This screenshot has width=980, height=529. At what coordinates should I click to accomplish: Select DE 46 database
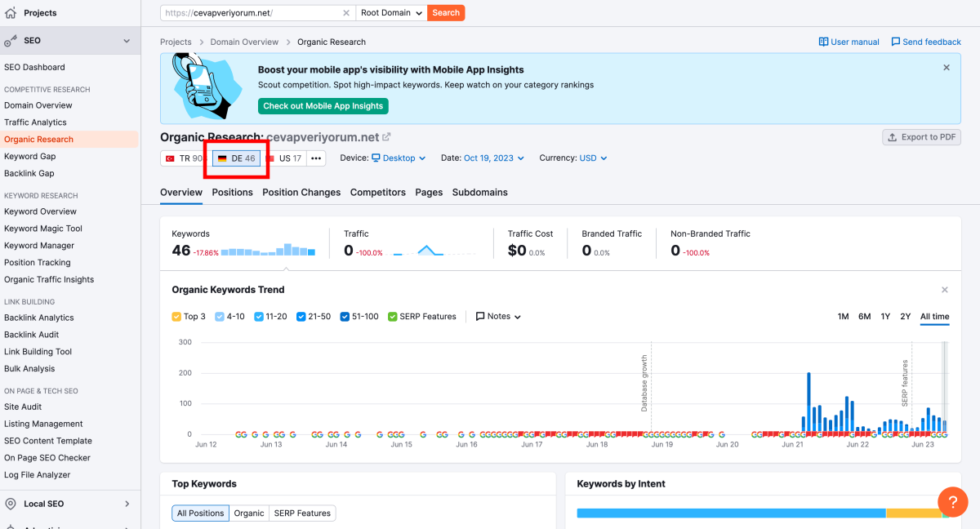[236, 158]
